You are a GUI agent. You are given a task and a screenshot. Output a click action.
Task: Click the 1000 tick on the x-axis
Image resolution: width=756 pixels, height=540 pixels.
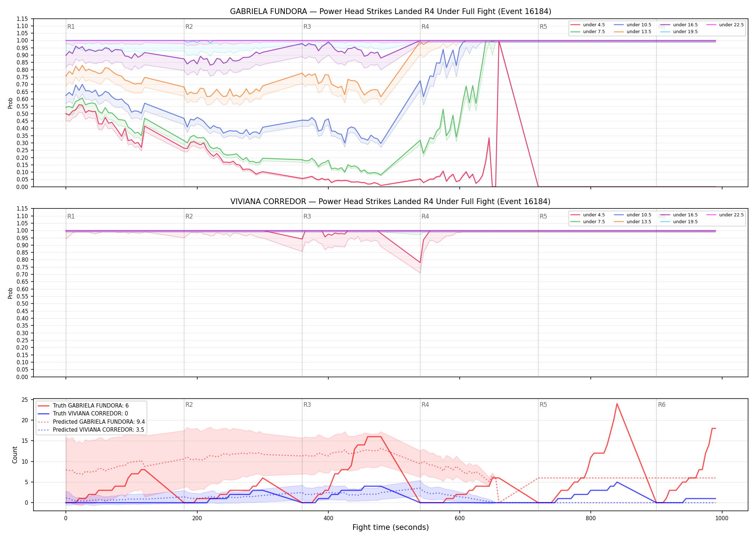pos(722,518)
